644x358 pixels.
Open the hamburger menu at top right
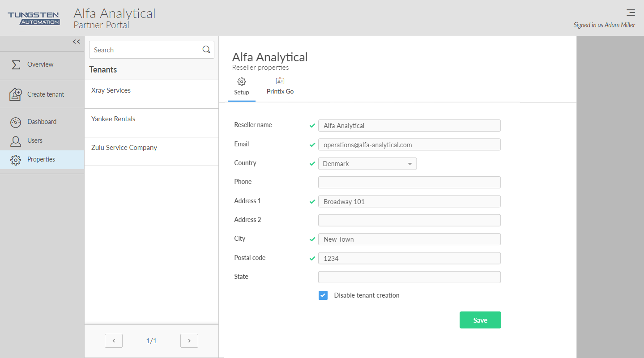click(631, 13)
